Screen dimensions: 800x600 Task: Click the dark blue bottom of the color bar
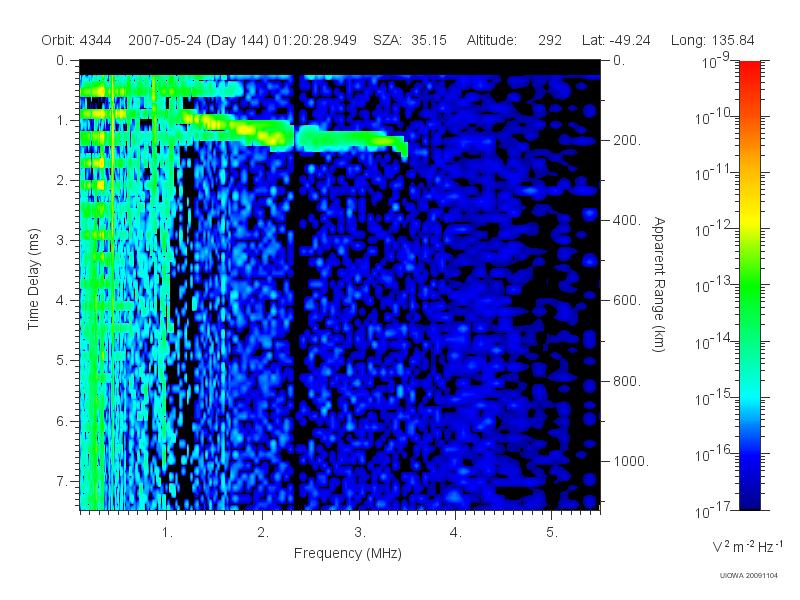[750, 500]
